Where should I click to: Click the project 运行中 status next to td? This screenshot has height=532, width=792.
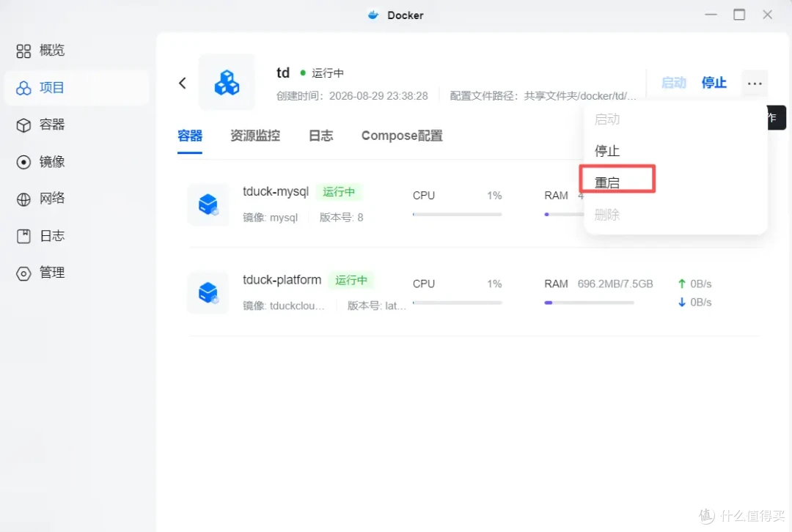coord(322,73)
